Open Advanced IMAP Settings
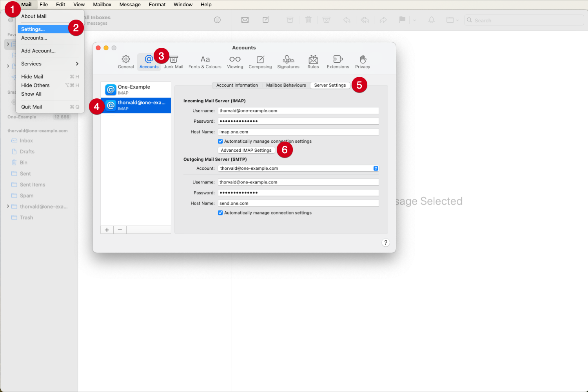 click(x=246, y=150)
